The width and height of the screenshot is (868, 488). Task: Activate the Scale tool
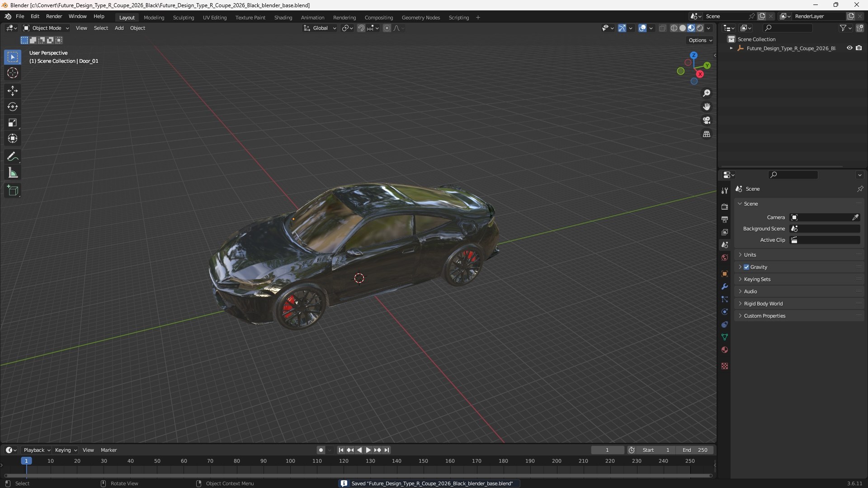point(13,122)
